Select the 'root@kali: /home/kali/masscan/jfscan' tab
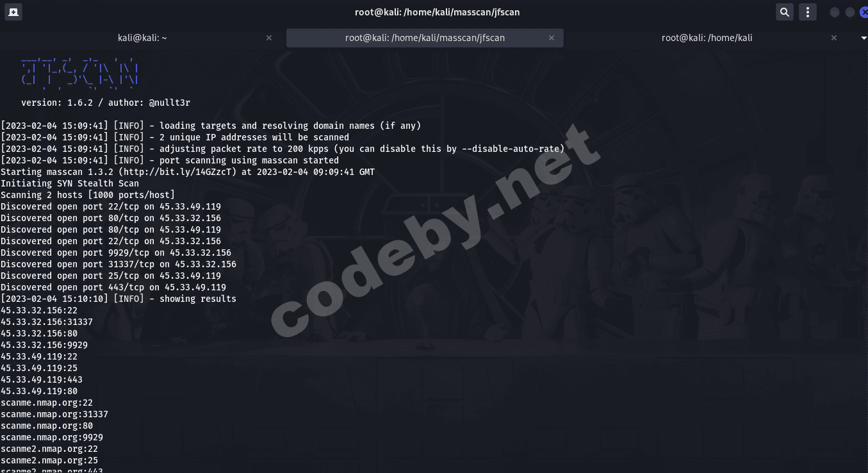 pos(425,38)
